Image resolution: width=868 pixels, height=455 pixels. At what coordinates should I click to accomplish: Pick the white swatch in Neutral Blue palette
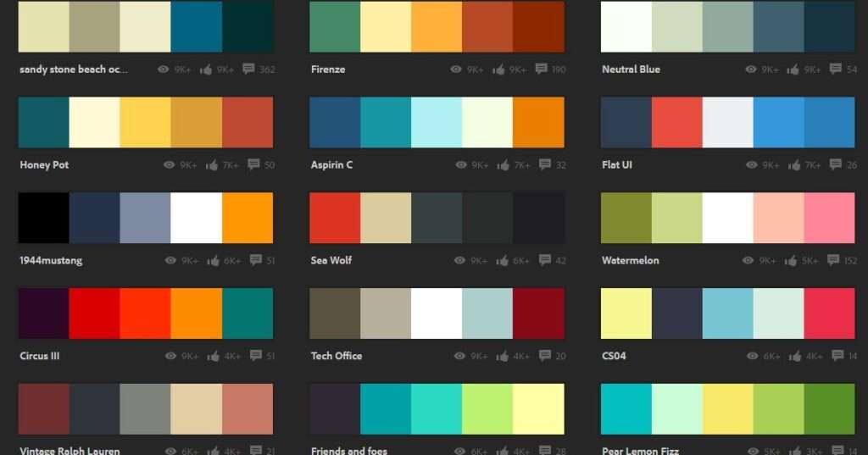[626, 26]
